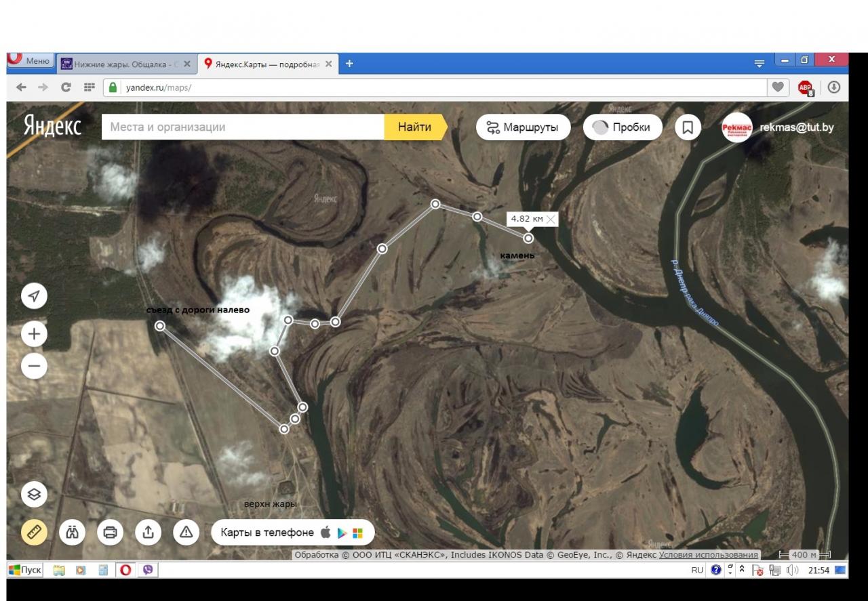
Task: Zoom in with the plus button
Action: point(34,334)
